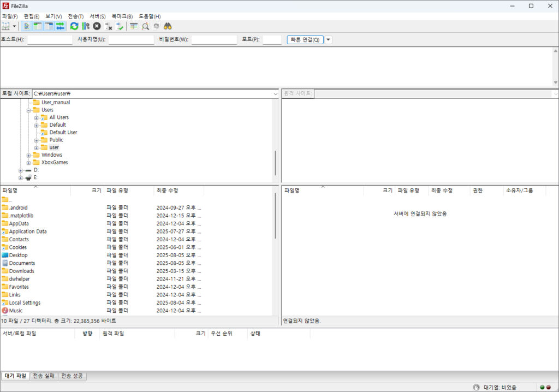Viewport: 559px width, 392px height.
Task: Refresh the file and folder lists
Action: coord(74,26)
